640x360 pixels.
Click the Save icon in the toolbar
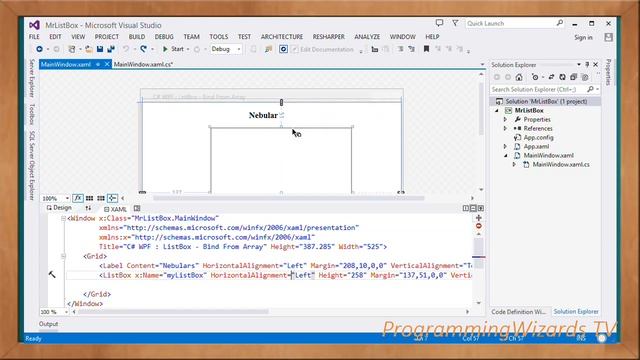(x=100, y=49)
